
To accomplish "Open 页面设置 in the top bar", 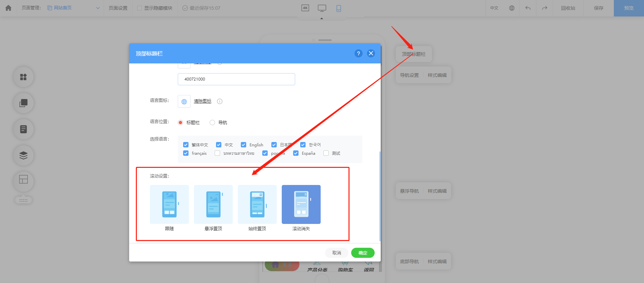I will point(118,8).
